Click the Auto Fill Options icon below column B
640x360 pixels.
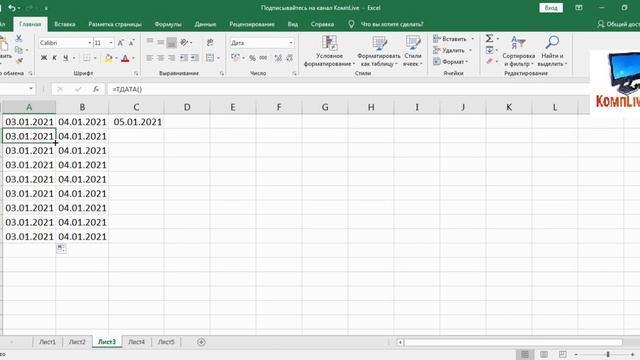[x=61, y=248]
